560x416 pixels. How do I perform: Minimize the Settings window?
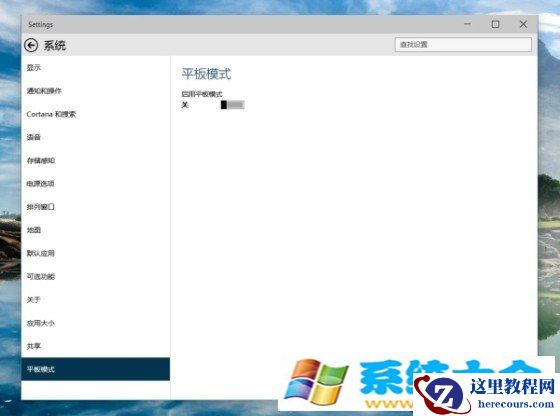(468, 24)
